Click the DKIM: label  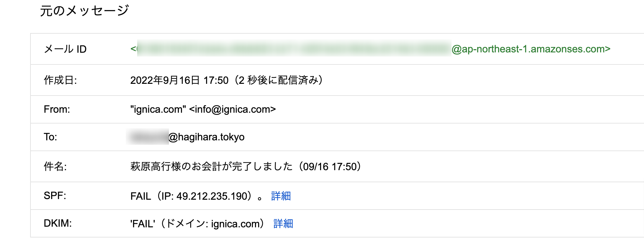coord(58,223)
